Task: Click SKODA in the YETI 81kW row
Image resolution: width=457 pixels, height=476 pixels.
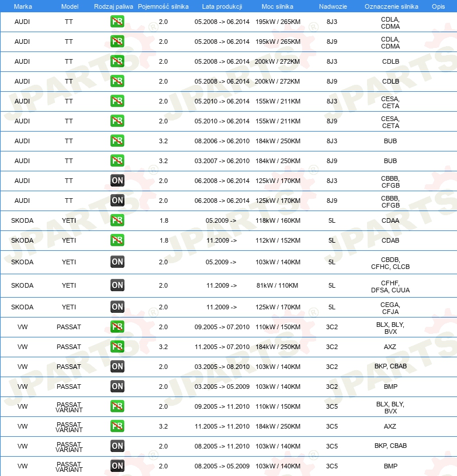Action: tap(22, 285)
